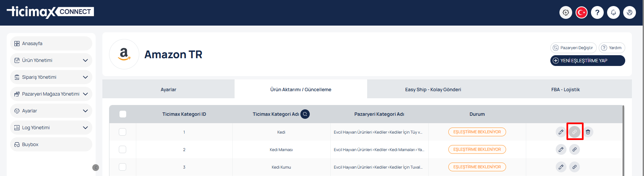The width and height of the screenshot is (644, 176).
Task: Click EŞLEŞTİRME BEKLENİYOR status in Kedi row
Action: point(477,132)
